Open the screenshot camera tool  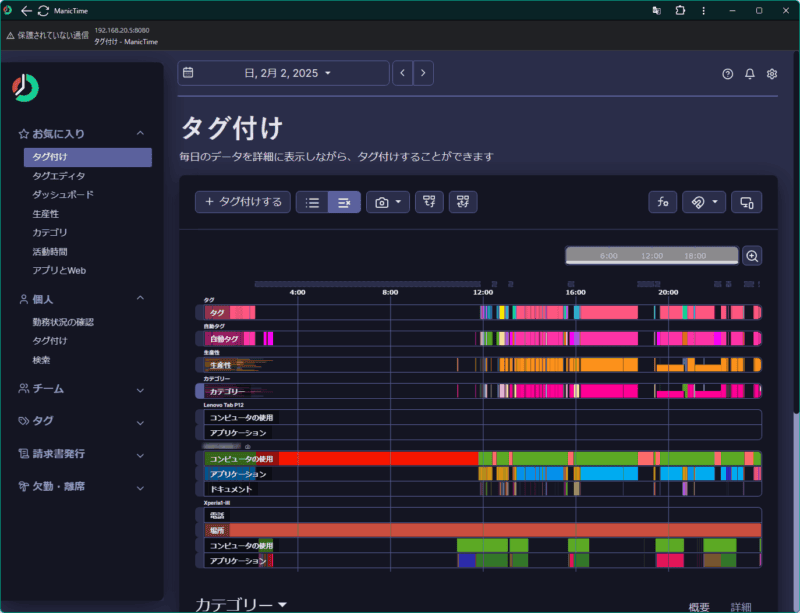point(381,202)
